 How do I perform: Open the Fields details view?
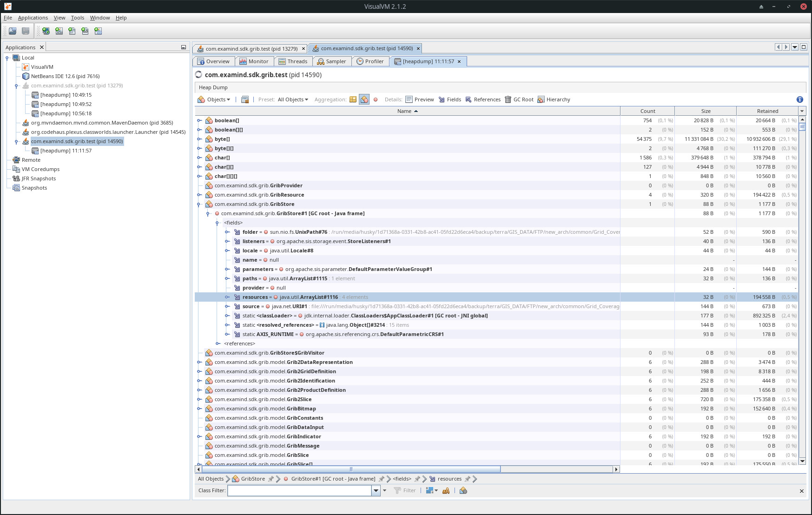point(450,99)
